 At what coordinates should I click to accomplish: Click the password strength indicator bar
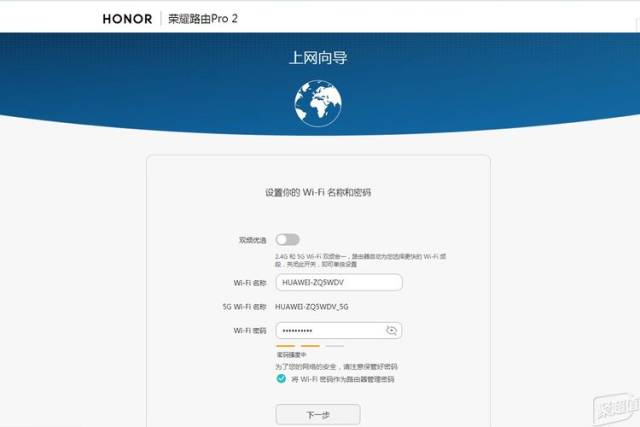coord(310,346)
